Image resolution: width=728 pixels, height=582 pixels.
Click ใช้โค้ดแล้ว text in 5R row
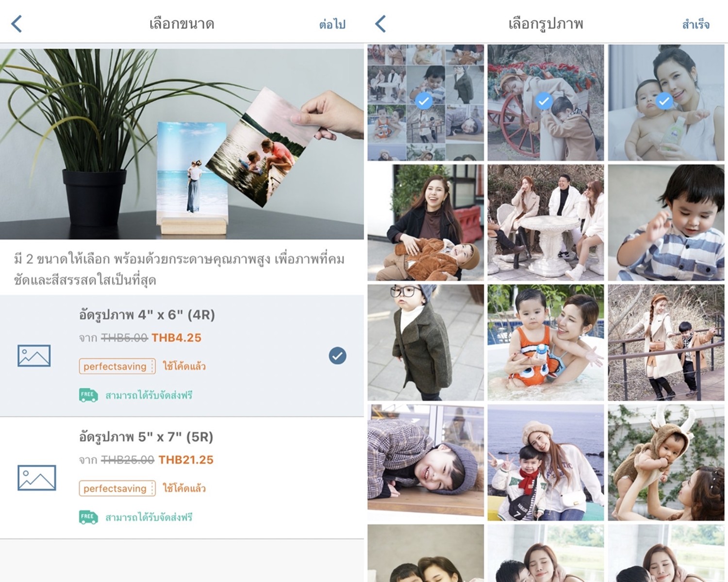(x=184, y=488)
